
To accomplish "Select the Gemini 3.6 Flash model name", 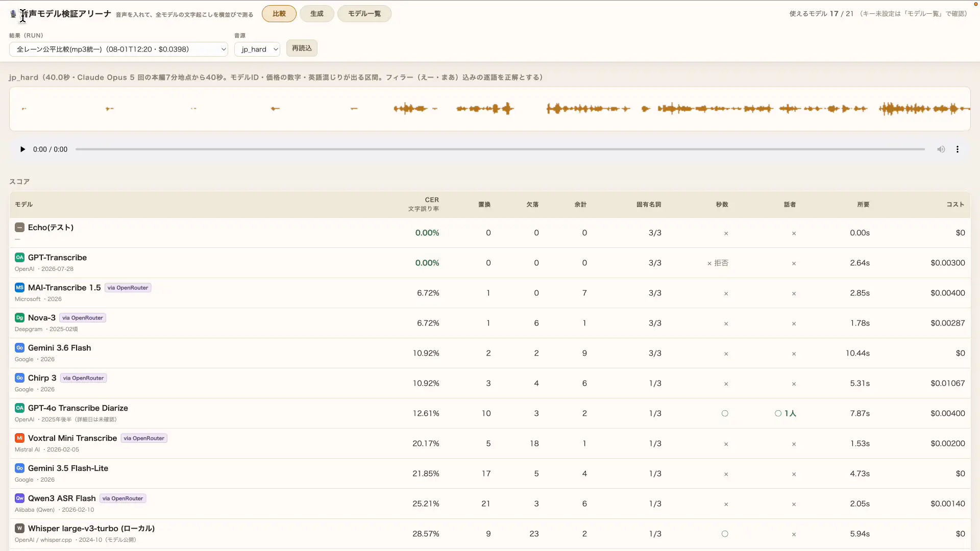I will [x=60, y=348].
